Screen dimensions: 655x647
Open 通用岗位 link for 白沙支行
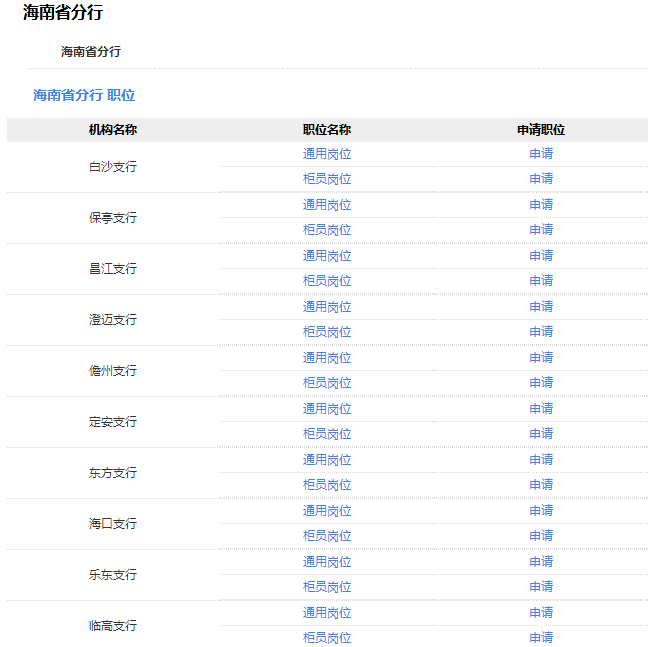(x=327, y=154)
